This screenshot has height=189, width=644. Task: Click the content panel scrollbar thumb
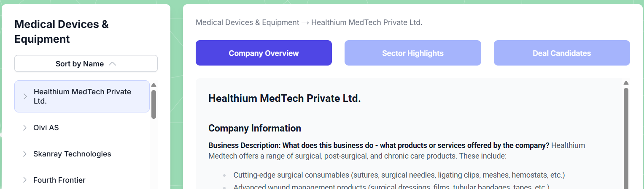(x=626, y=135)
